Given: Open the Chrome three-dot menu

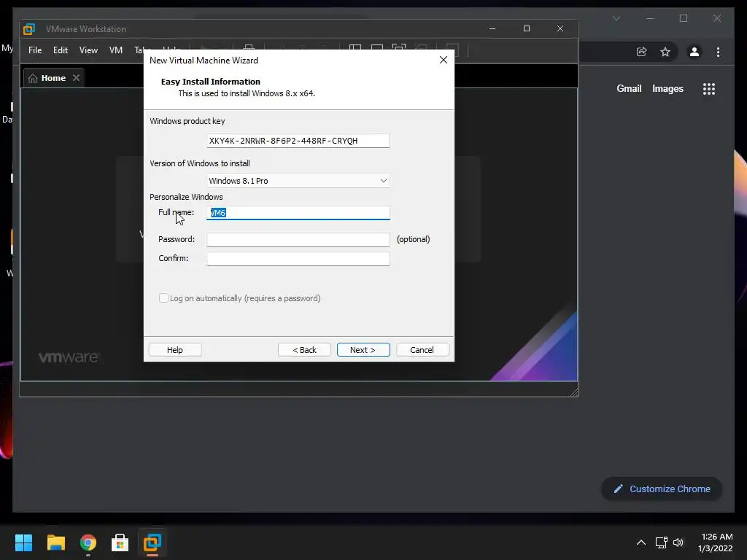Looking at the screenshot, I should [x=718, y=52].
